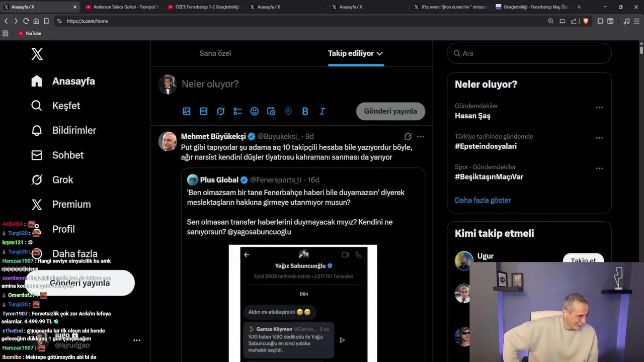Play video arrow in embedded screenshot
Screen dimensions: 644x362
[x=342, y=340]
